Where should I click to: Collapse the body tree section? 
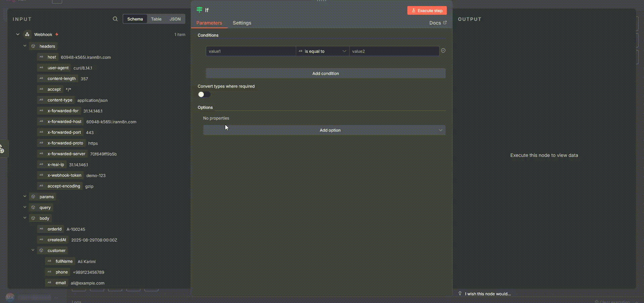tap(25, 218)
